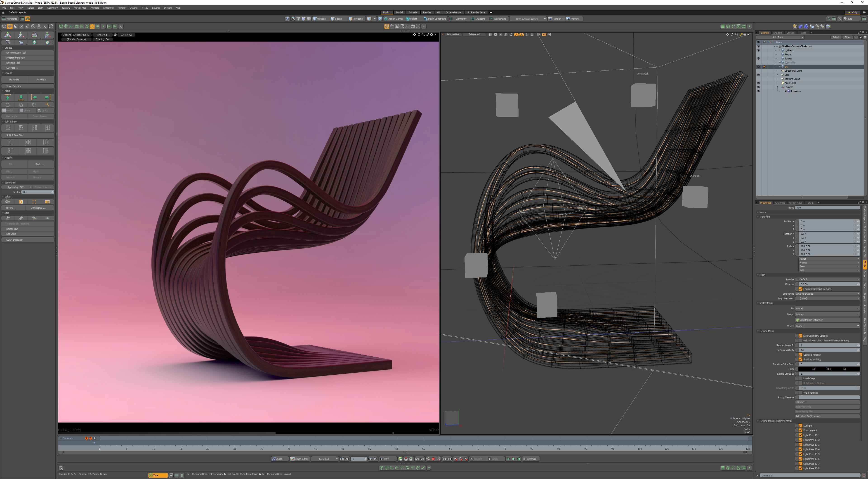Open the Geometry menu
Viewport: 868px width, 479px height.
52,7
